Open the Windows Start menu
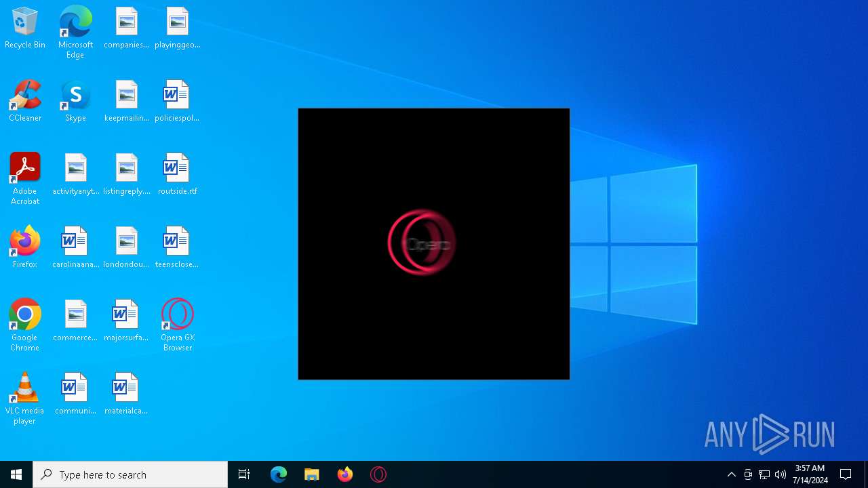 click(16, 474)
